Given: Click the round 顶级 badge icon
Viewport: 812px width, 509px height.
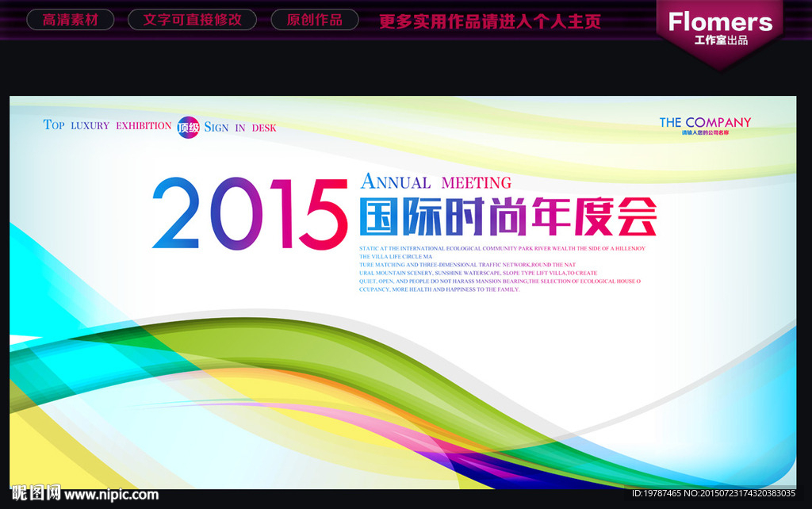Looking at the screenshot, I should (x=188, y=128).
